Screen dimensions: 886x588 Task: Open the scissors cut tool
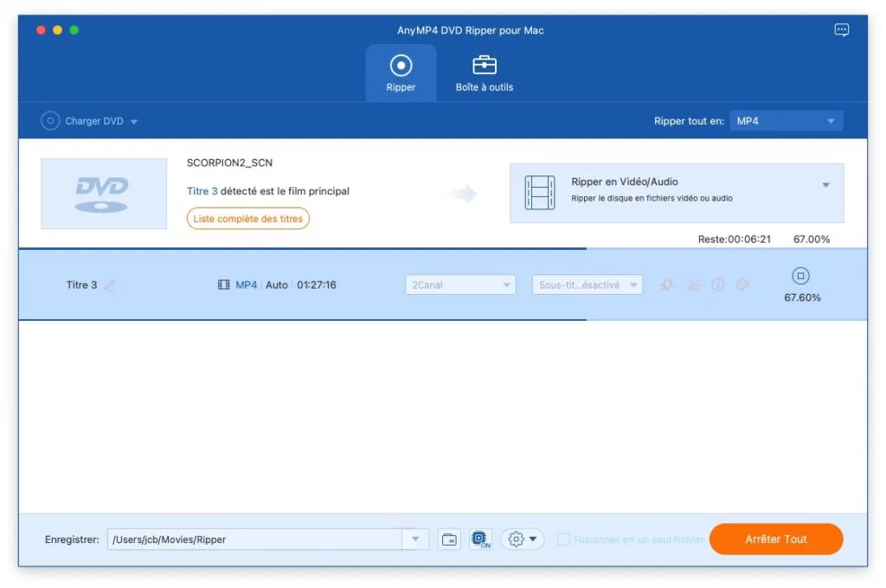pyautogui.click(x=693, y=285)
